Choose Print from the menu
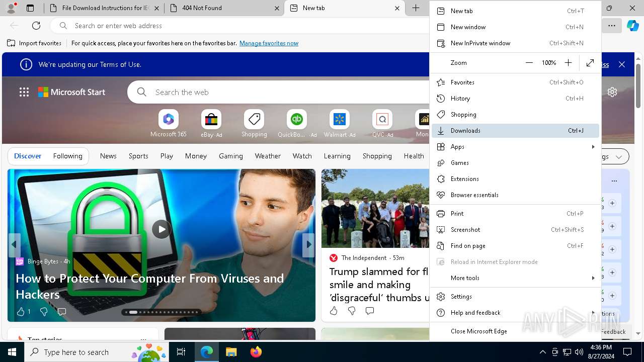 tap(515, 214)
